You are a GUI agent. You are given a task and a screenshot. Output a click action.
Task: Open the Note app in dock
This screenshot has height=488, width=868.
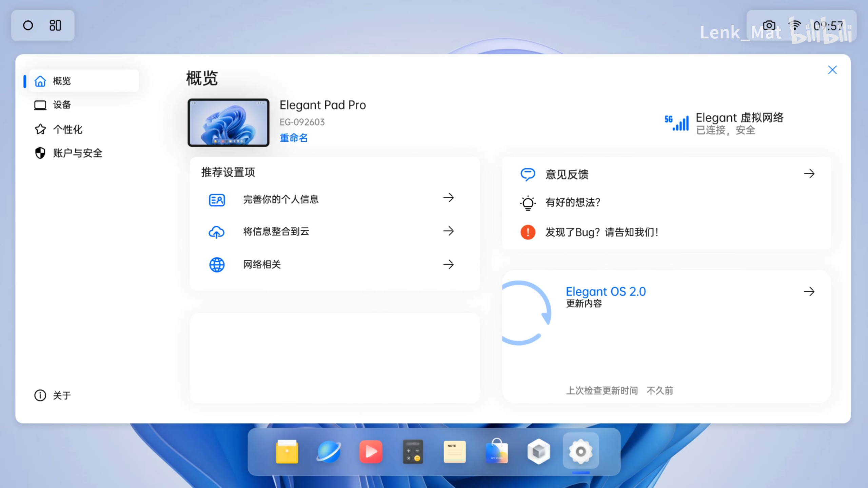(455, 451)
